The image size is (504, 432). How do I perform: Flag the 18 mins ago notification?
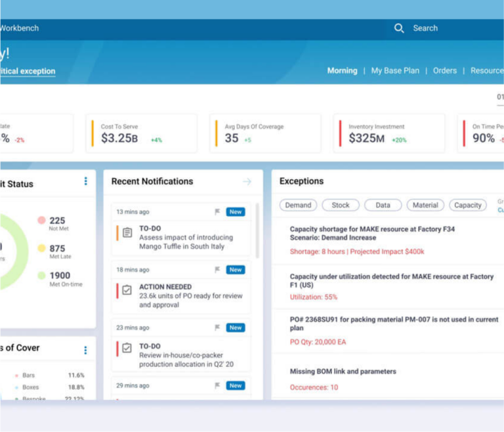218,270
